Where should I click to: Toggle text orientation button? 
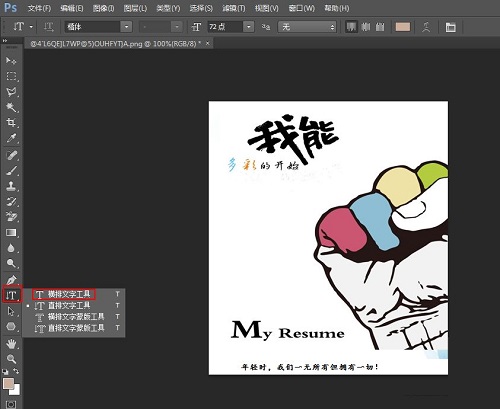(49, 27)
